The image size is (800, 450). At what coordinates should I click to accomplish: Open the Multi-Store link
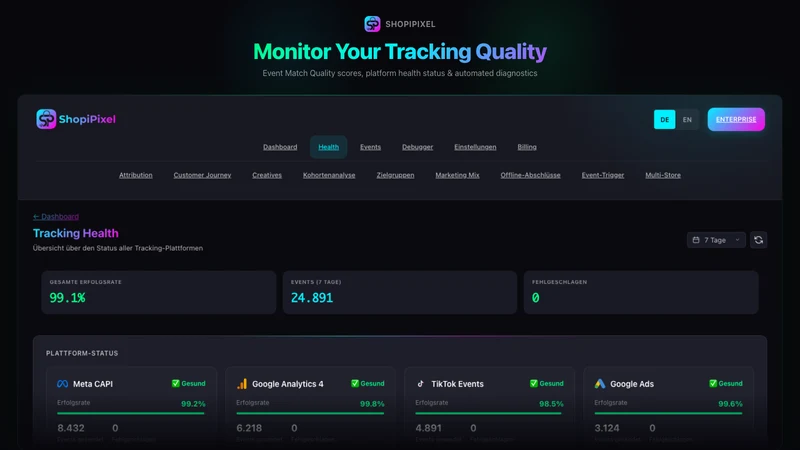(x=663, y=175)
